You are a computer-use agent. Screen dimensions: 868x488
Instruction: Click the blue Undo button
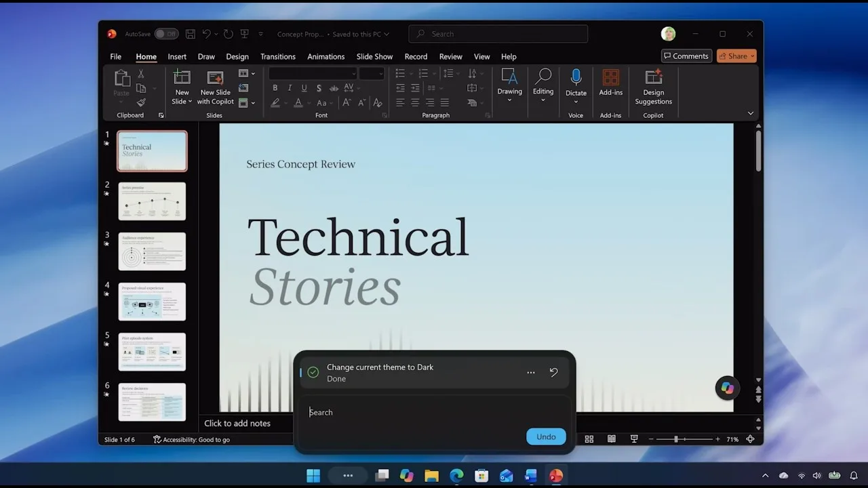click(546, 436)
